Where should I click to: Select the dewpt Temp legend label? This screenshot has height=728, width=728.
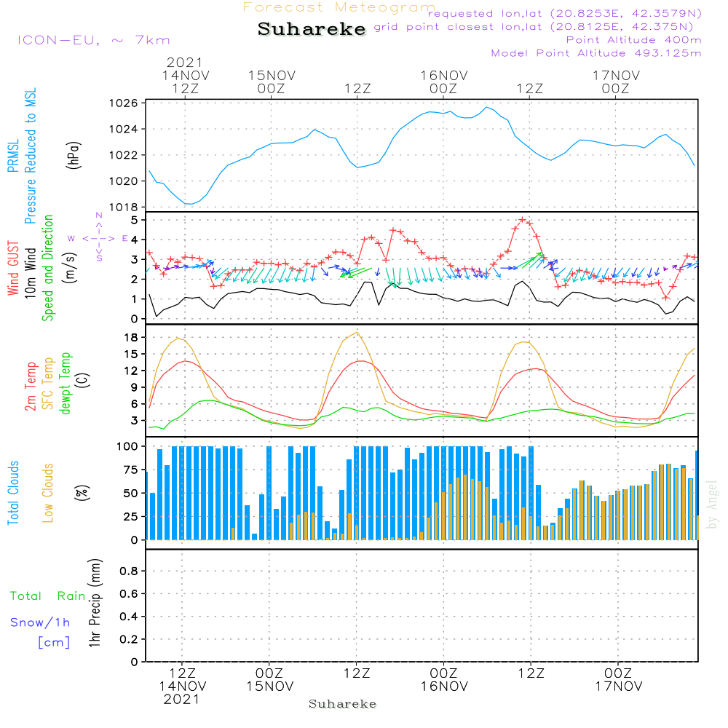(x=66, y=382)
